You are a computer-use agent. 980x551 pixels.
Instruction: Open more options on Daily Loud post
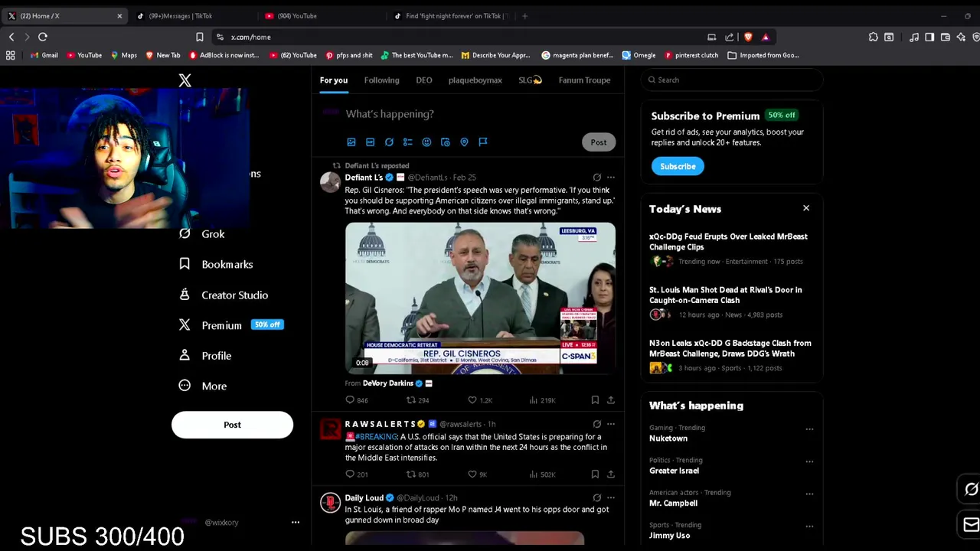pos(611,498)
